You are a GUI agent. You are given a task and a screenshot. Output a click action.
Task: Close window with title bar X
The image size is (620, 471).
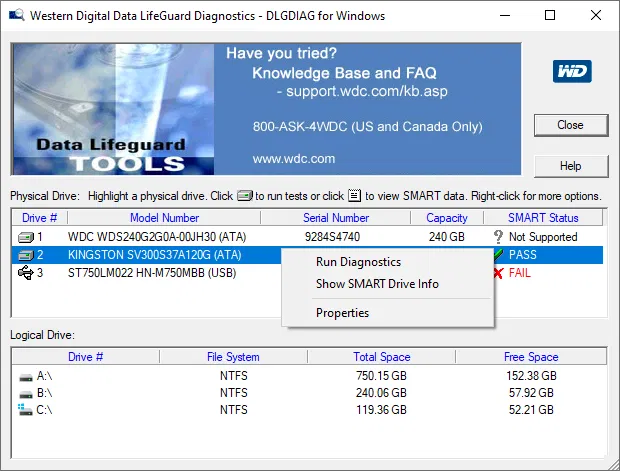click(x=596, y=15)
